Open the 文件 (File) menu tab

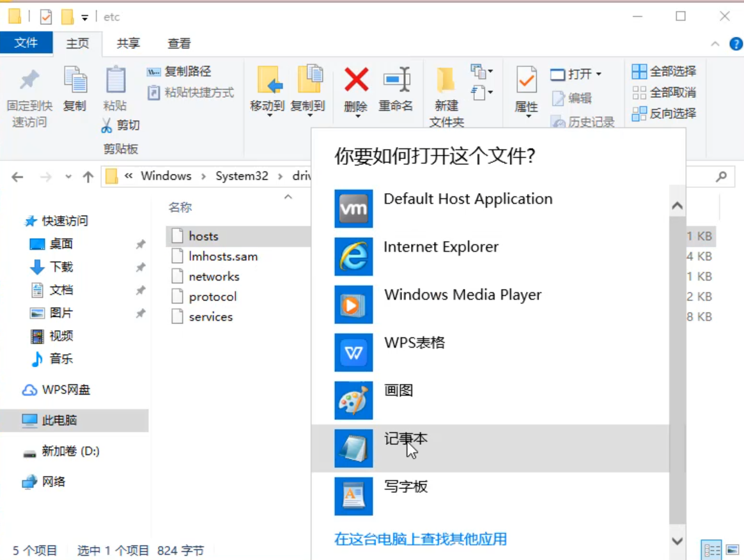[26, 43]
